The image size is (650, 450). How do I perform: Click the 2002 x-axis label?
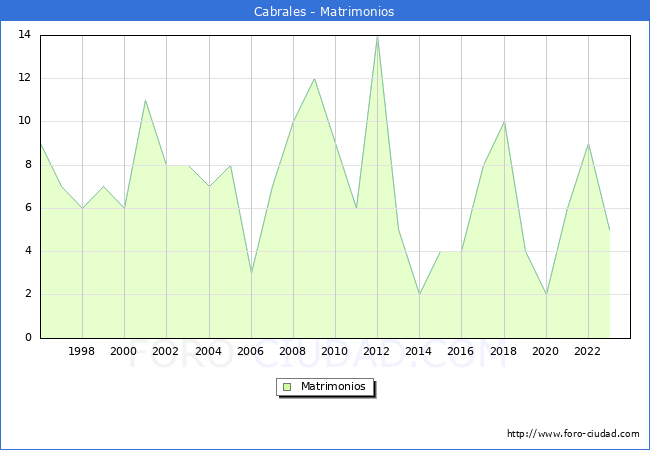[165, 351]
